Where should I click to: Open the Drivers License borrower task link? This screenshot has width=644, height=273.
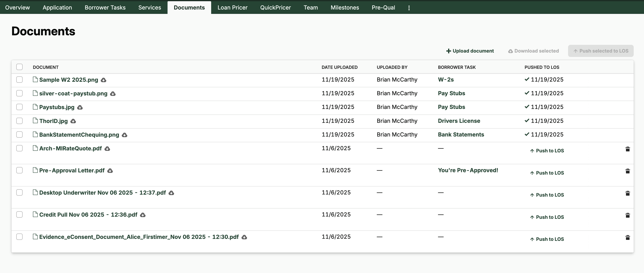[459, 121]
